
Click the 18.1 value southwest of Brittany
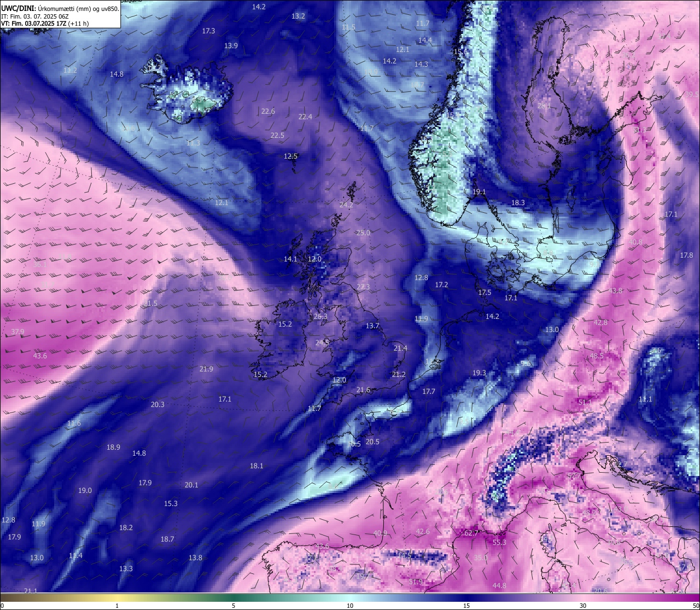click(x=256, y=466)
